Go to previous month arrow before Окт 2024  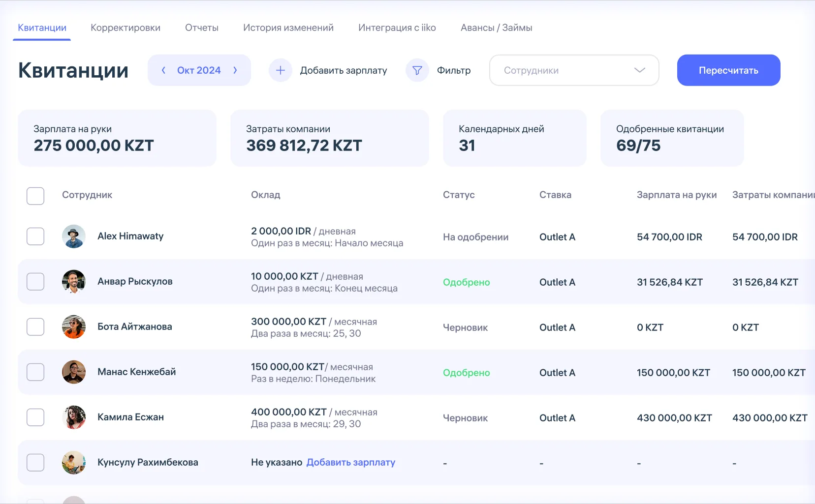pos(163,70)
